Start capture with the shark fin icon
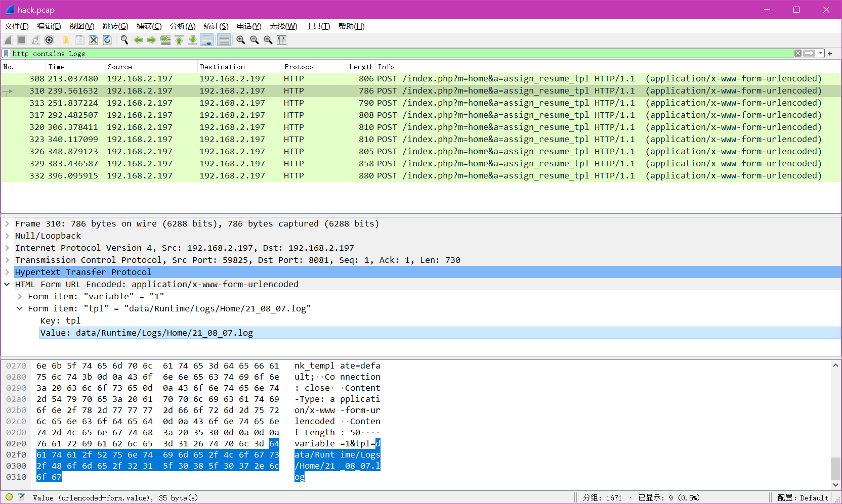This screenshot has height=504, width=842. coord(8,40)
